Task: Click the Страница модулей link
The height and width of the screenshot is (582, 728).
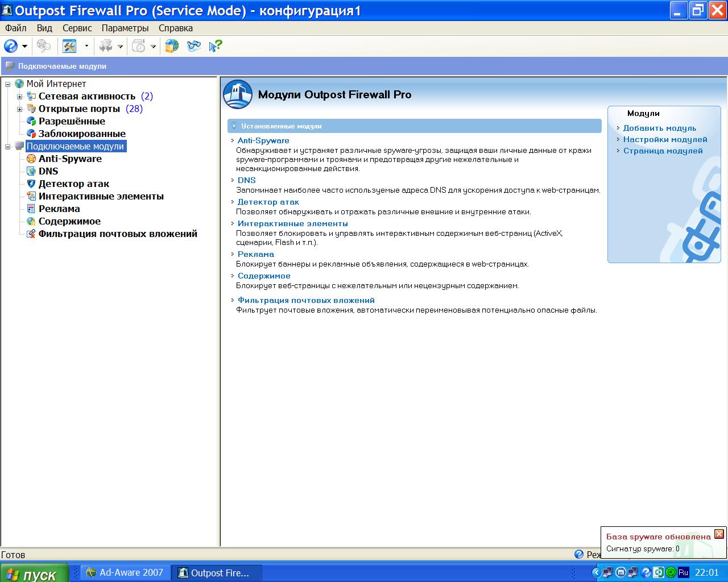Action: point(663,151)
